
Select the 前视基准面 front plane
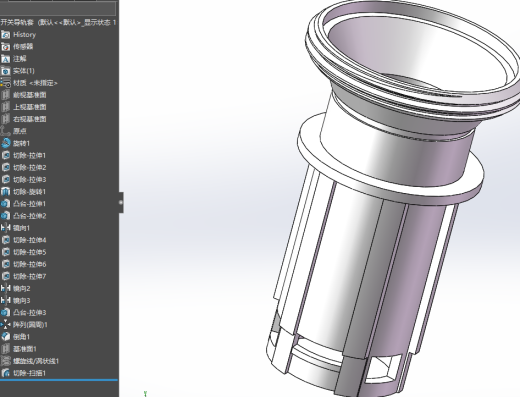point(29,95)
